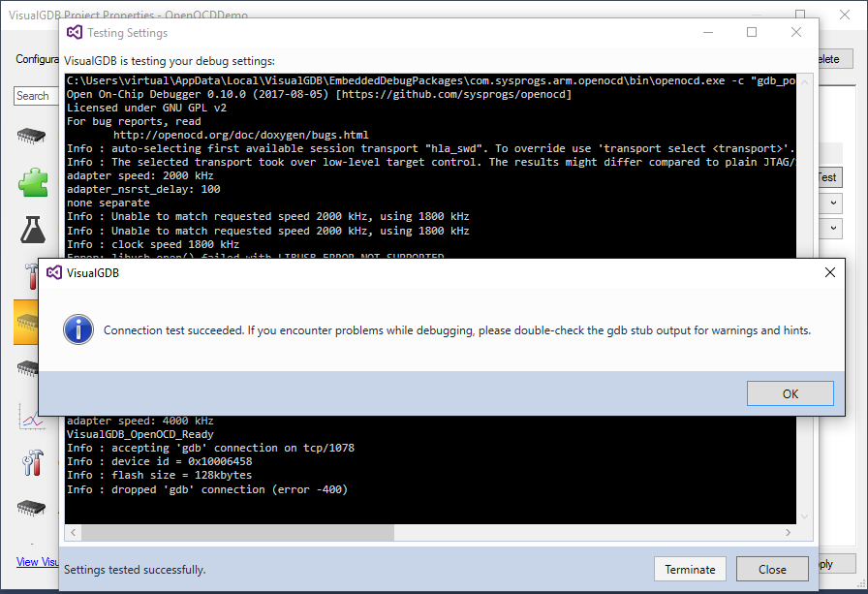Click the 'Settings tested successfully.' status text
868x594 pixels.
[x=135, y=570]
